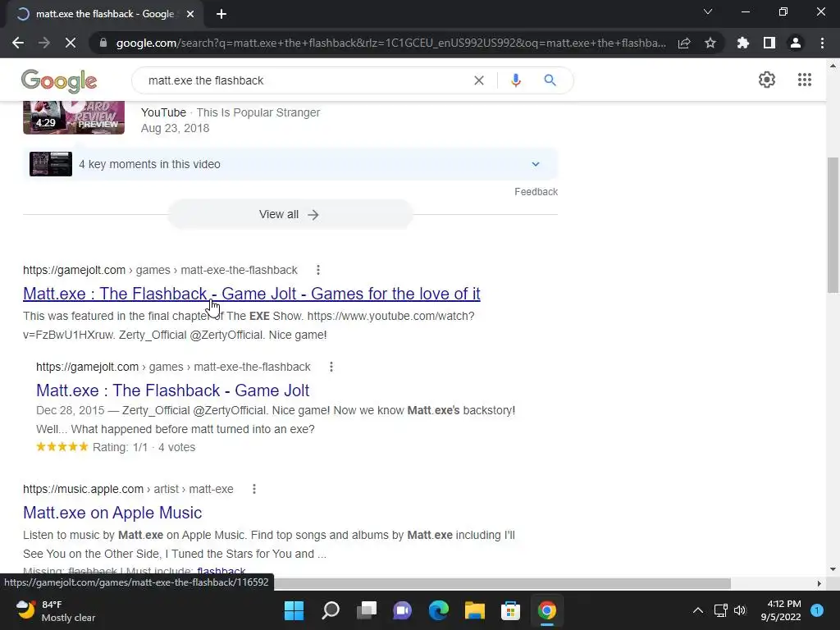View site information lock icon
The height and width of the screenshot is (630, 840).
coord(103,43)
